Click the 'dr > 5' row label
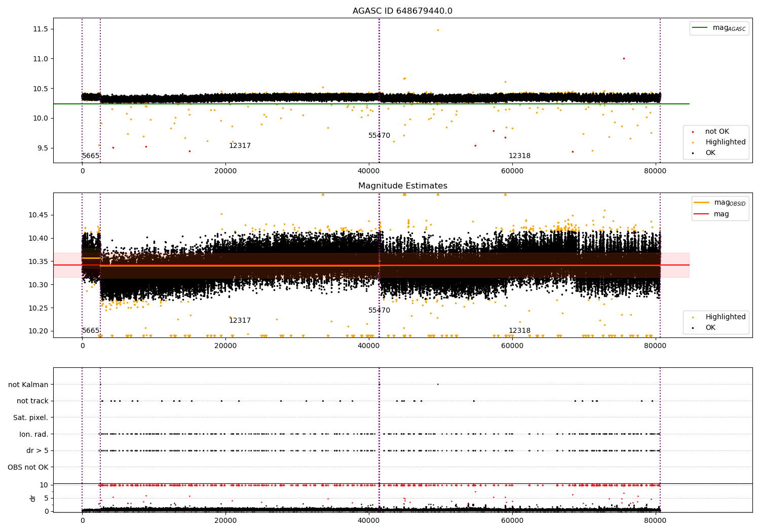Screen dimensions: 760x532 [x=37, y=451]
